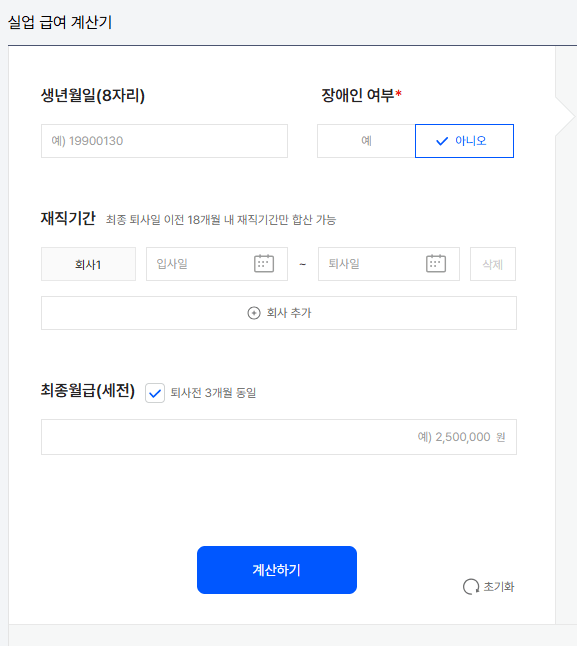Select 예 for 장애인 여부
This screenshot has height=646, width=577.
tap(366, 141)
